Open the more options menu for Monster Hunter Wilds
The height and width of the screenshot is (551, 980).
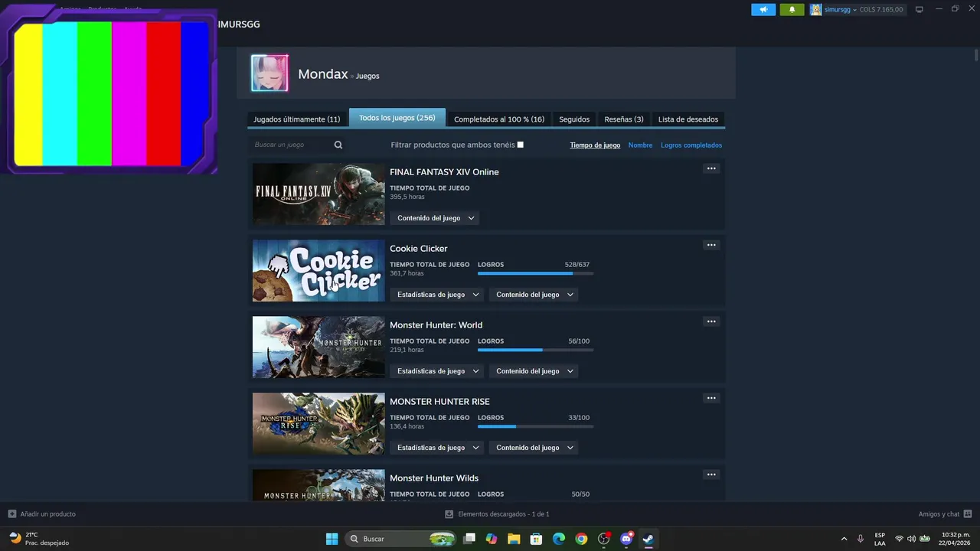711,474
